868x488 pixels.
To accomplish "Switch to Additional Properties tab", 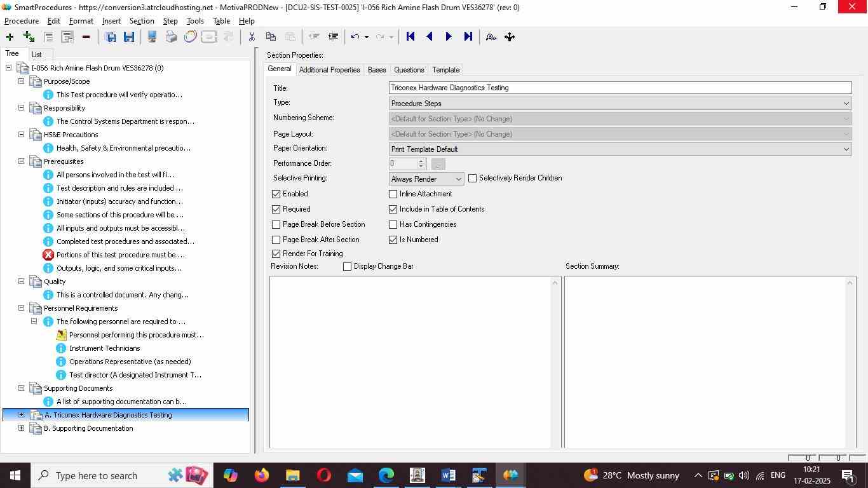I will tap(329, 70).
